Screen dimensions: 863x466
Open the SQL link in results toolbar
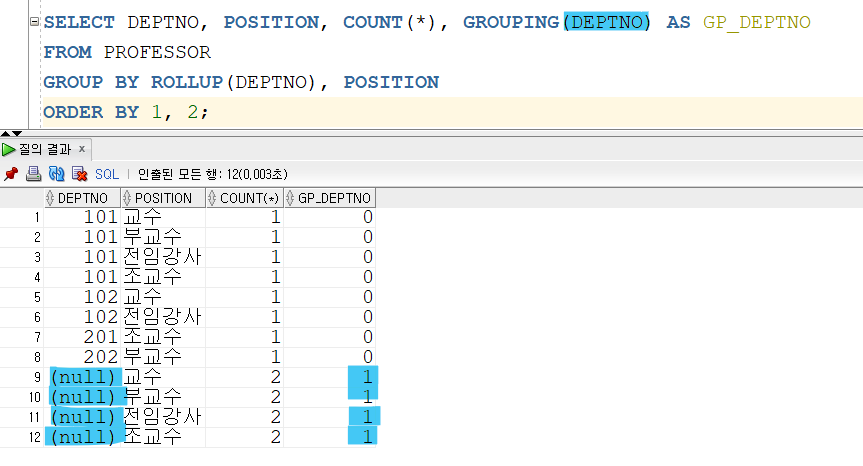[107, 174]
